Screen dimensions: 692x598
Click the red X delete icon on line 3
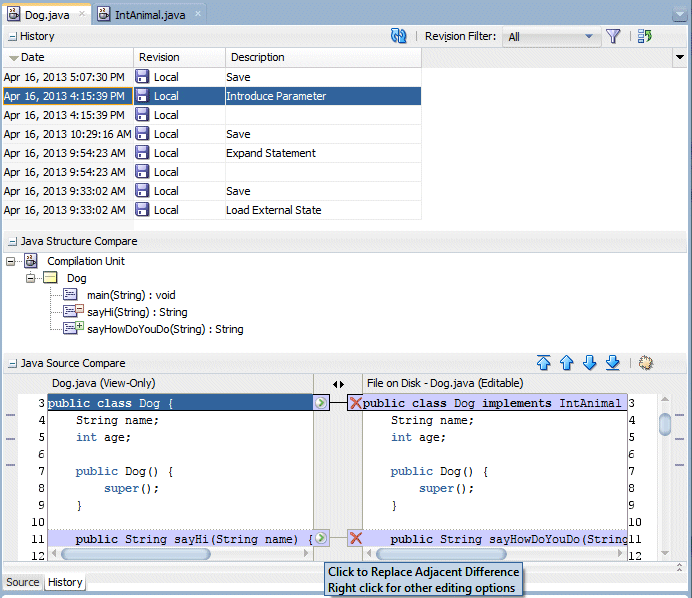click(x=356, y=402)
